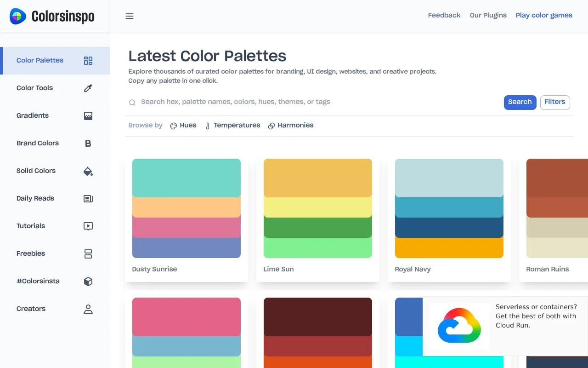The image size is (588, 368).
Task: Click the Creators person icon
Action: tap(88, 309)
